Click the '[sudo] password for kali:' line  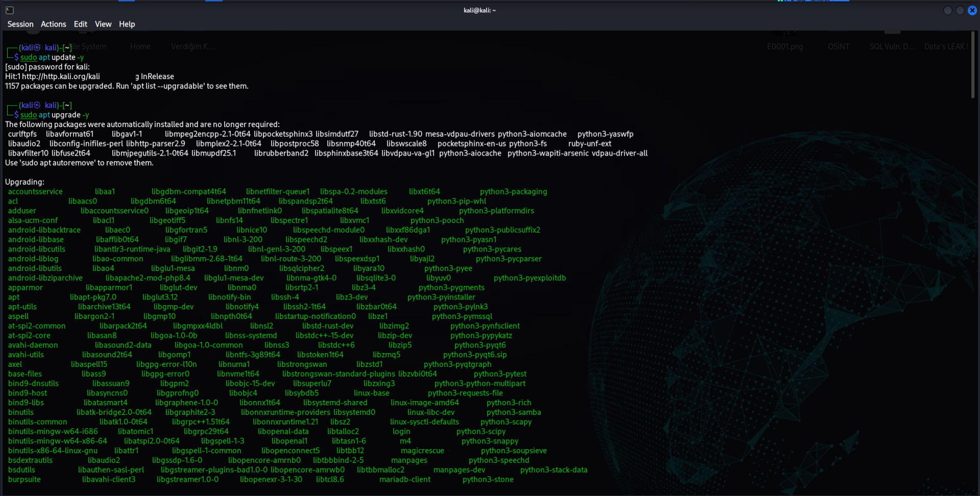click(x=47, y=67)
